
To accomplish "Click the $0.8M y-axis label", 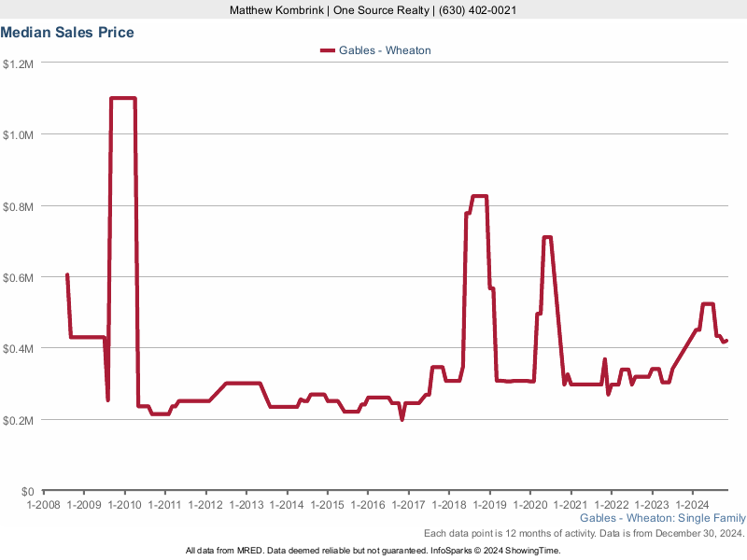I will [x=18, y=206].
